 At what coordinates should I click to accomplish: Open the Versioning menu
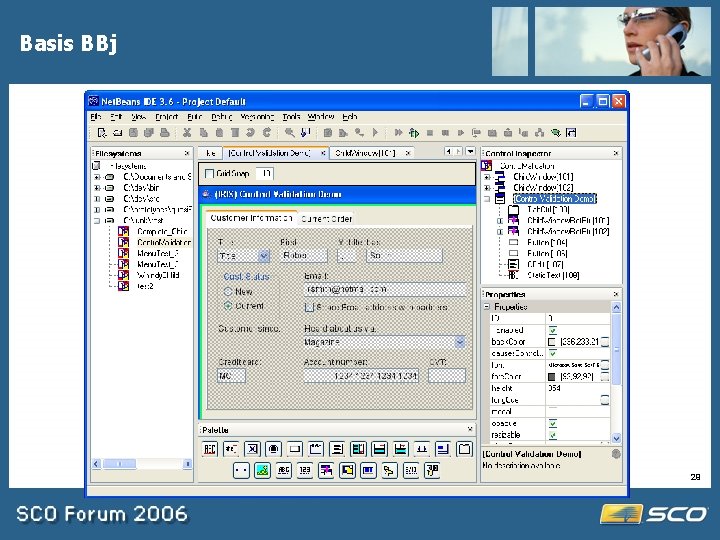coord(257,117)
